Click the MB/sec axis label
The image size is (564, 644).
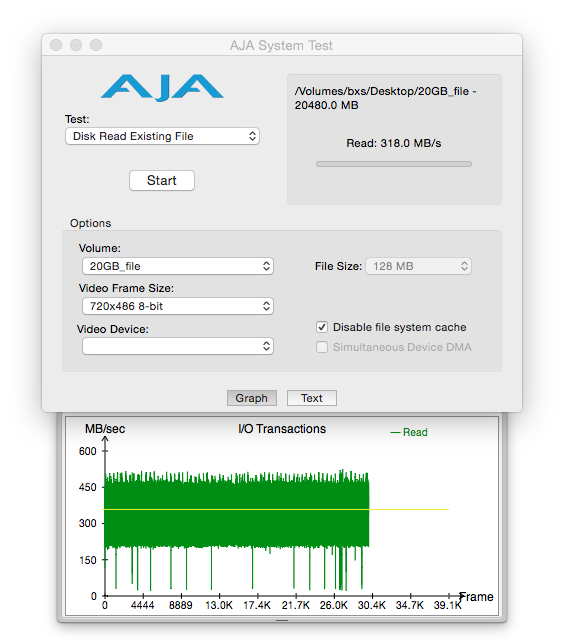pyautogui.click(x=105, y=429)
